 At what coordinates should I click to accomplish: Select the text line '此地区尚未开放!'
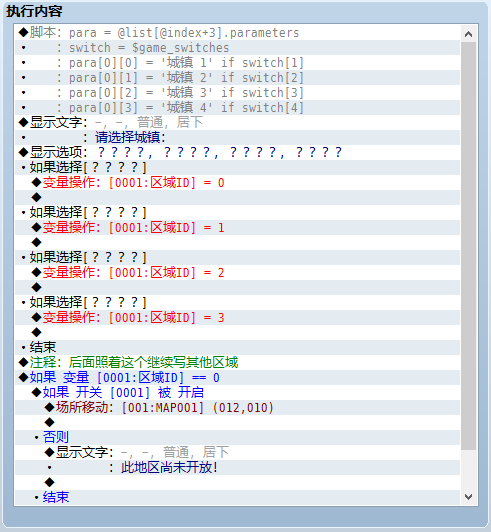[238, 468]
